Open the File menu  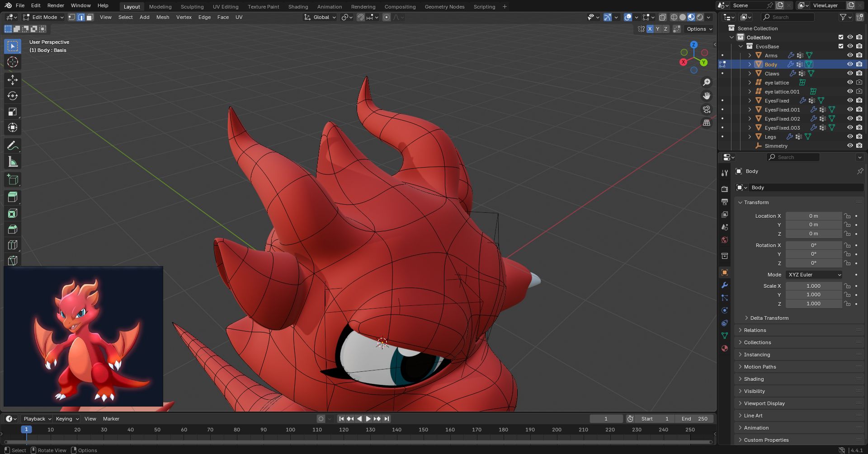tap(20, 5)
